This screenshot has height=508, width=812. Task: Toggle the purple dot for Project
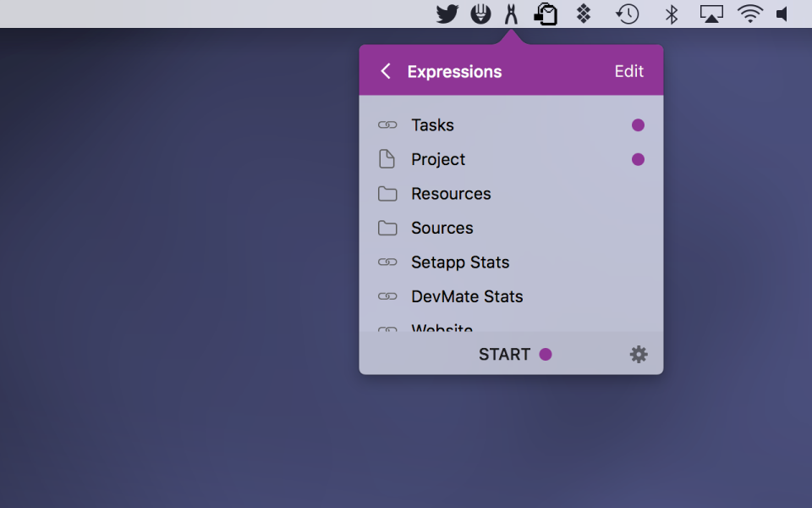coord(638,159)
